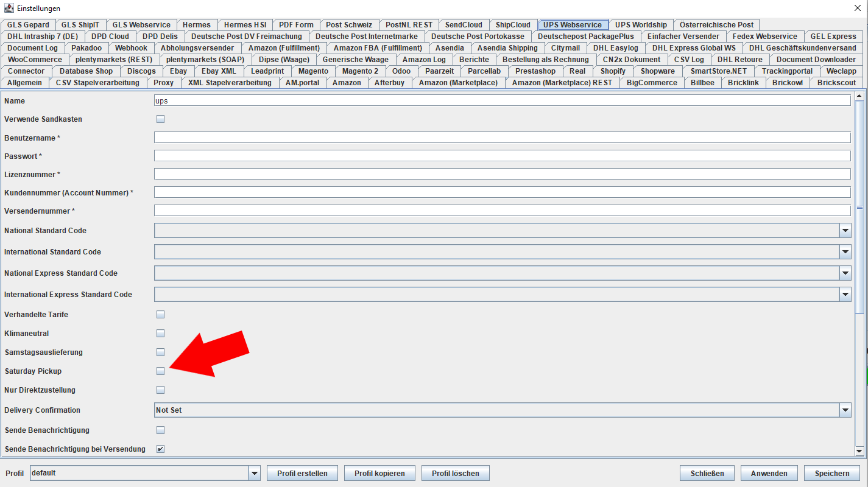The width and height of the screenshot is (868, 487).
Task: Open the Deutsche Post Internetmarke tab
Action: click(367, 37)
